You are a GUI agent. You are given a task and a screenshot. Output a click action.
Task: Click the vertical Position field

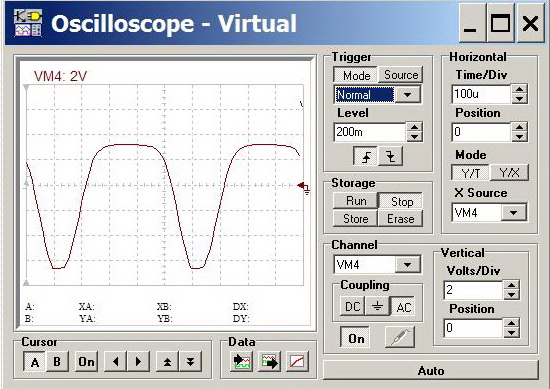474,328
